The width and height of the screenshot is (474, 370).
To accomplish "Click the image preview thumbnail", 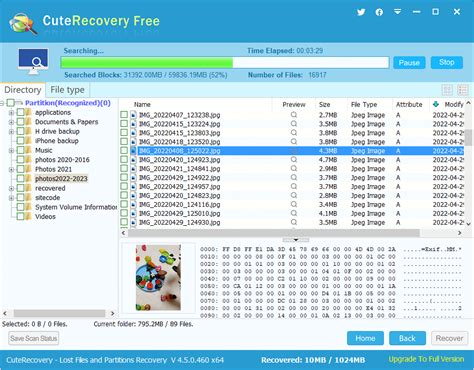I will pyautogui.click(x=158, y=278).
